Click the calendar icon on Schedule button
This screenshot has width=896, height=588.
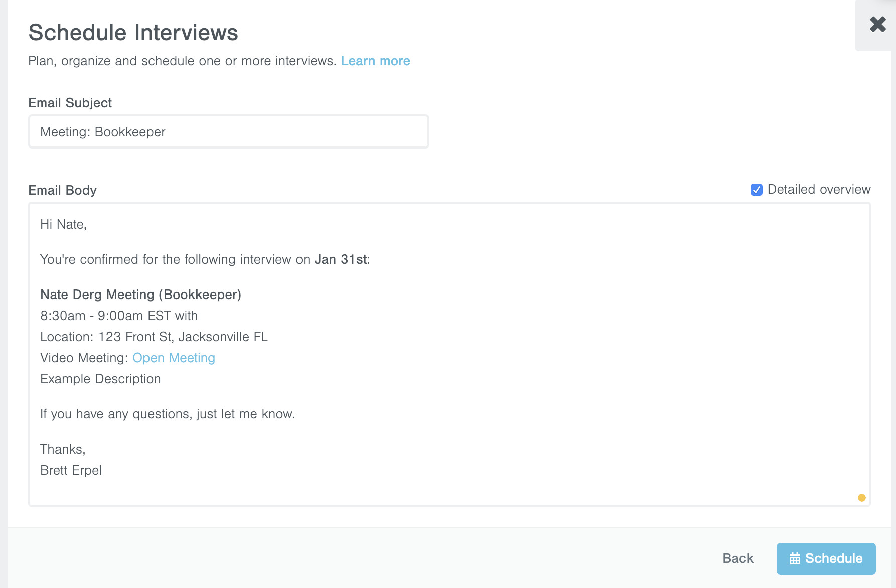coord(795,559)
